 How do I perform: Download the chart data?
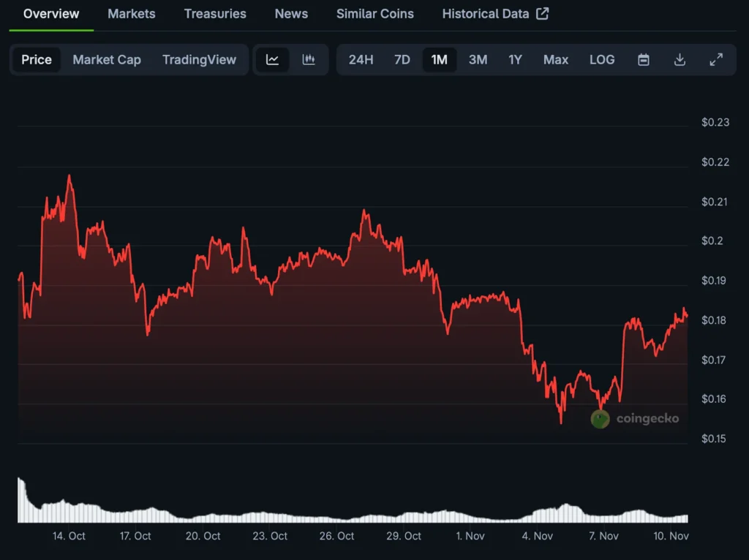click(x=680, y=60)
